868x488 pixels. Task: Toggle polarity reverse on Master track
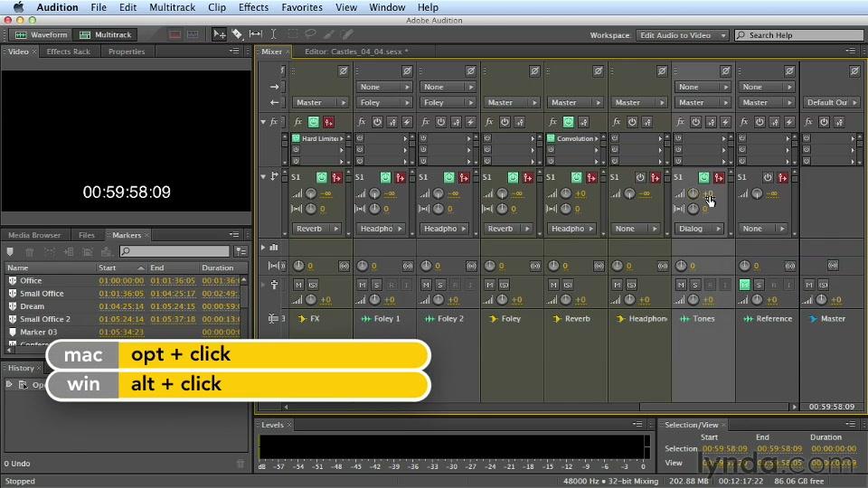pos(854,70)
